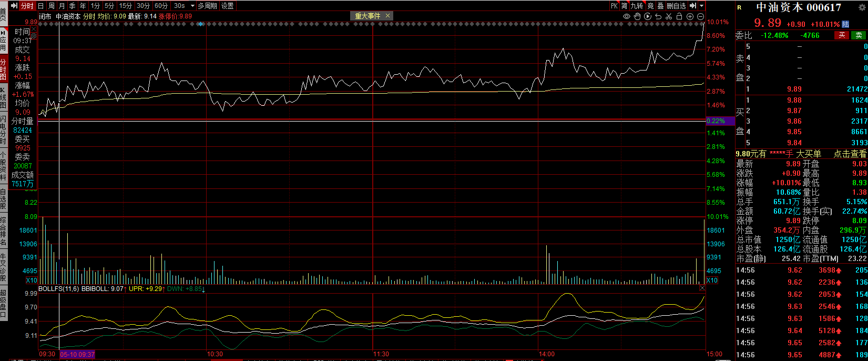The image size is (868, 361).
Task: Switch to 周 weekly tab
Action: point(52,6)
